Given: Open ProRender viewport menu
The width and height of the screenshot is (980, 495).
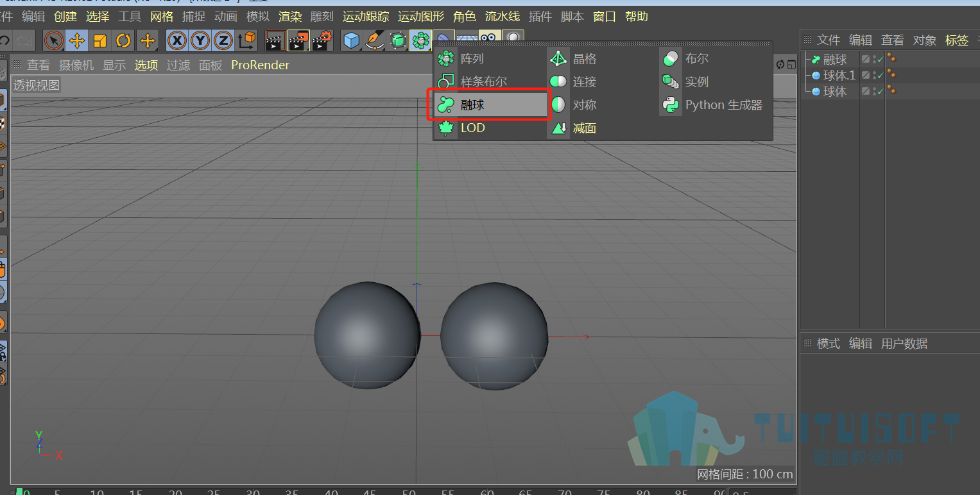Looking at the screenshot, I should (x=261, y=65).
